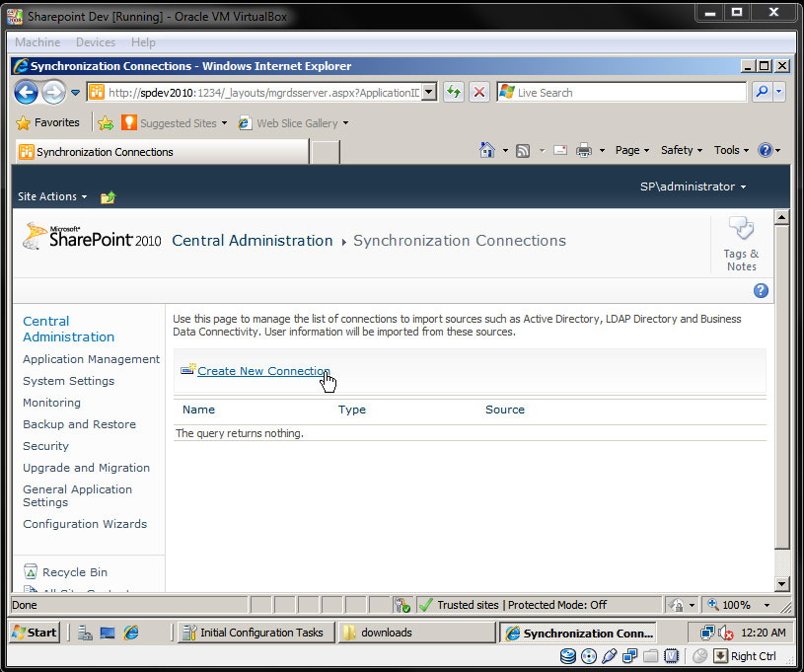Viewport: 804px width, 672px height.
Task: Select the Synchronization Connections browser tab
Action: (162, 152)
